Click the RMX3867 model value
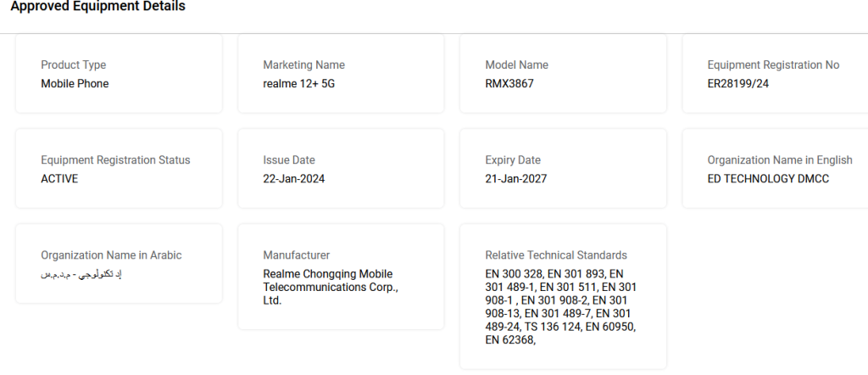This screenshot has height=375, width=868. [x=509, y=84]
